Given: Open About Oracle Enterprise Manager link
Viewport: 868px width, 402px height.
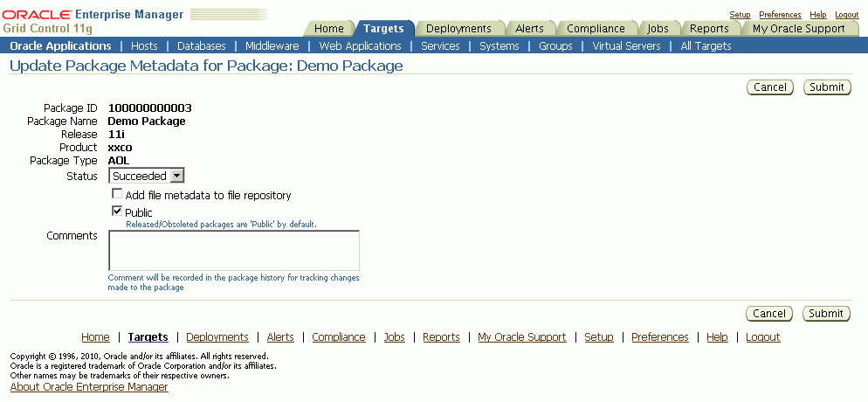Looking at the screenshot, I should click(x=89, y=387).
